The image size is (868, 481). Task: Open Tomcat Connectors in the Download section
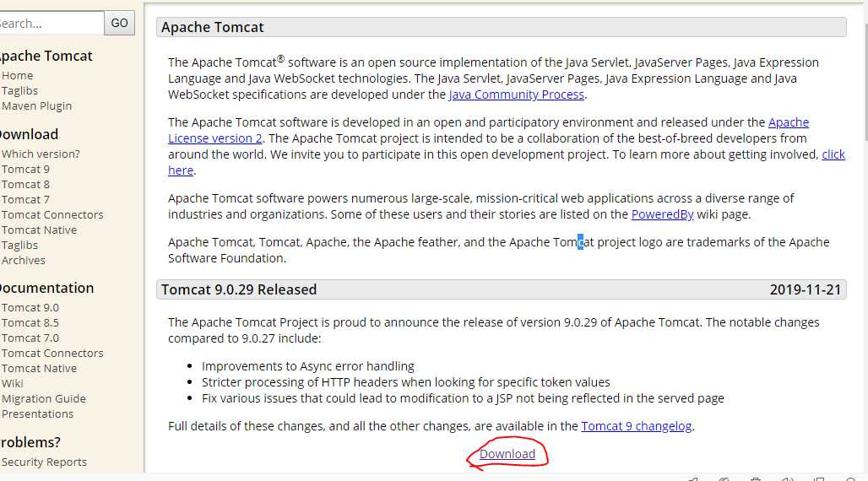click(x=52, y=214)
